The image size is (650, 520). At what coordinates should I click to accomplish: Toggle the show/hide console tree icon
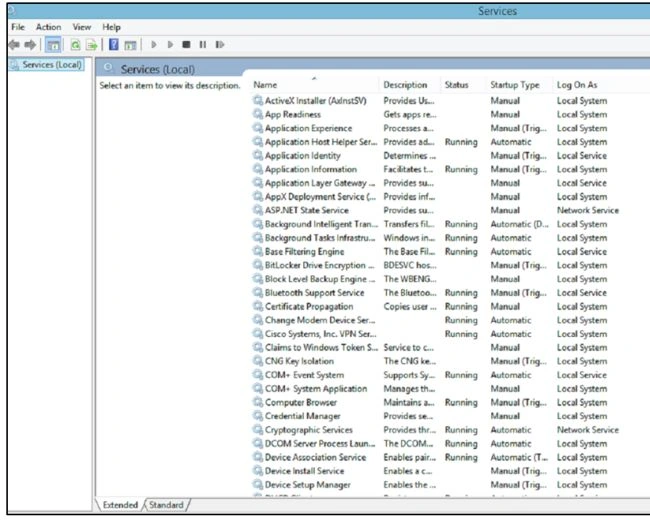pos(53,45)
